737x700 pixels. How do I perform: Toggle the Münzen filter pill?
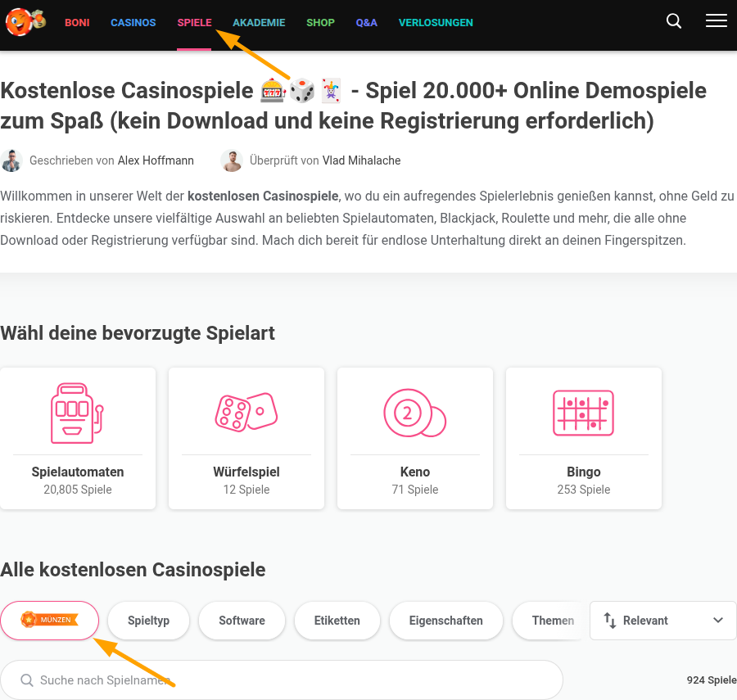coord(50,620)
